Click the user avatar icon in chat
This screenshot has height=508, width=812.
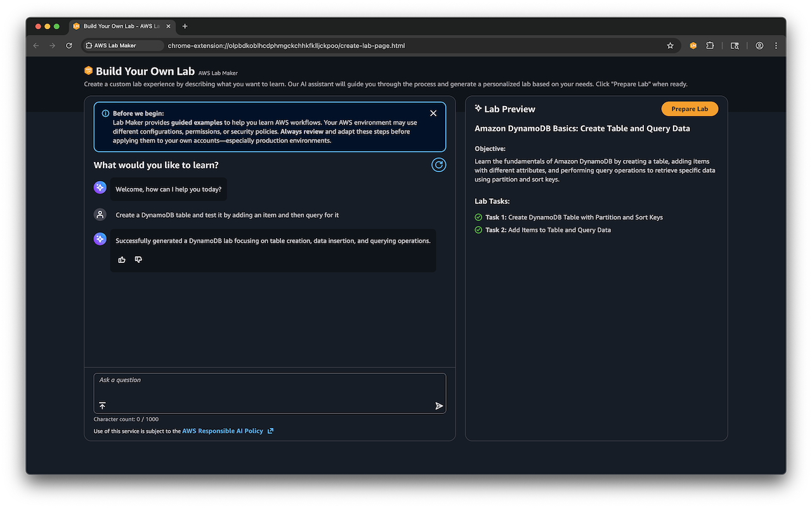click(100, 215)
